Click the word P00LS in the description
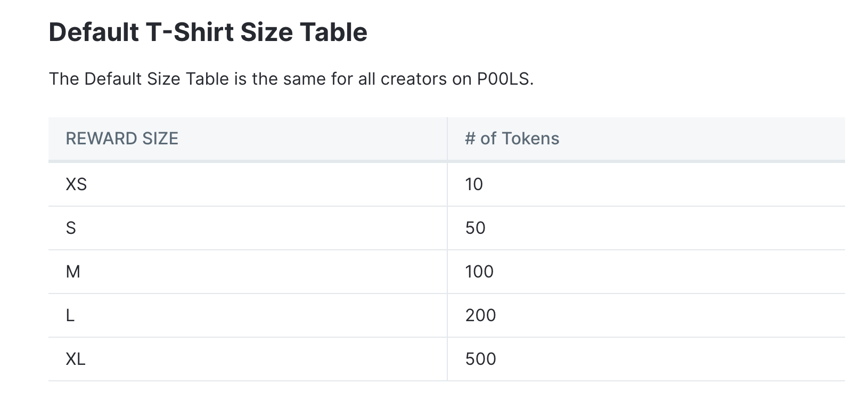 [503, 79]
